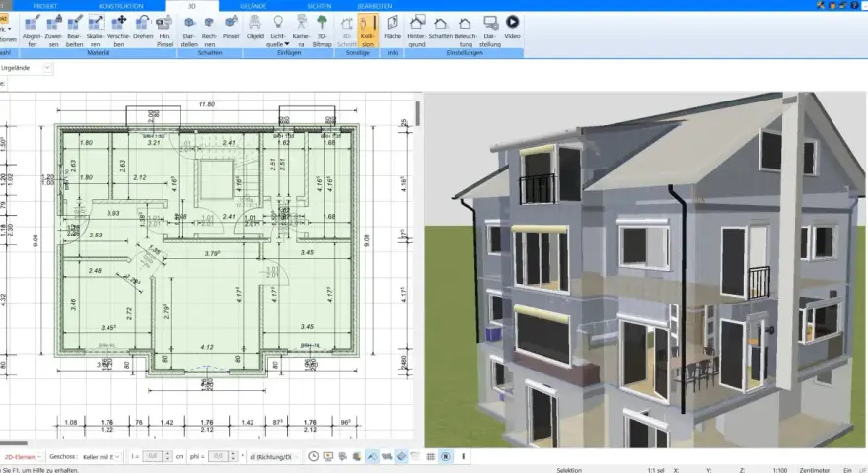868x473 pixels.
Task: Click the Hin. Pinsel tool
Action: [165, 31]
